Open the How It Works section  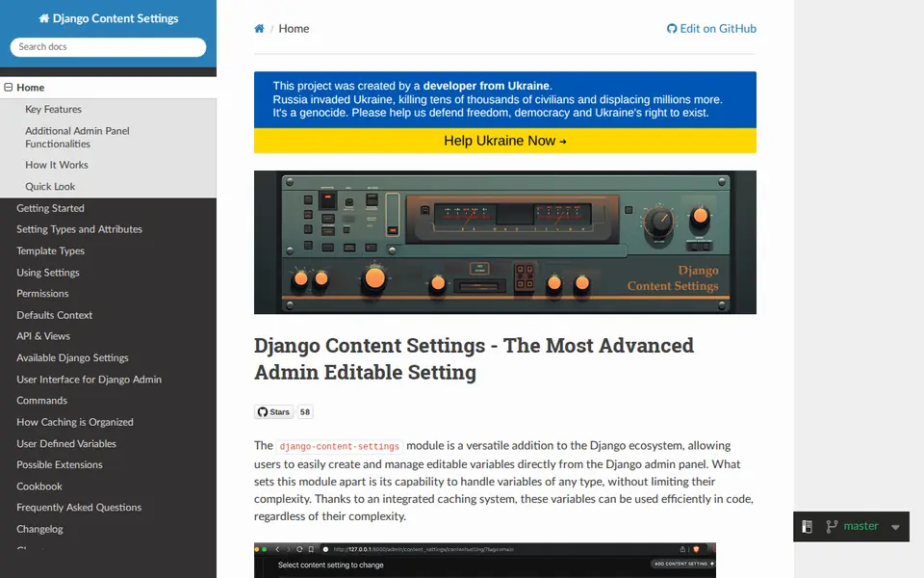pyautogui.click(x=57, y=165)
